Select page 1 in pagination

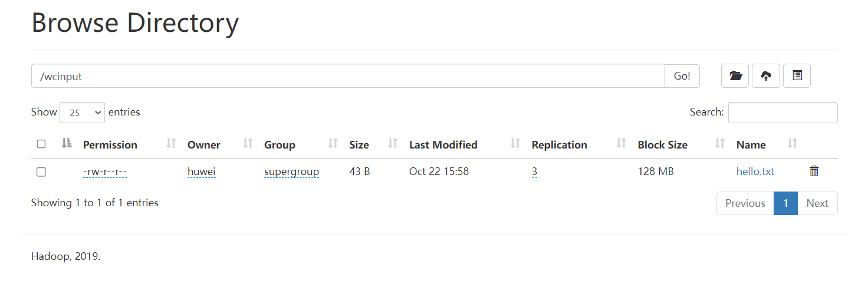pos(785,203)
